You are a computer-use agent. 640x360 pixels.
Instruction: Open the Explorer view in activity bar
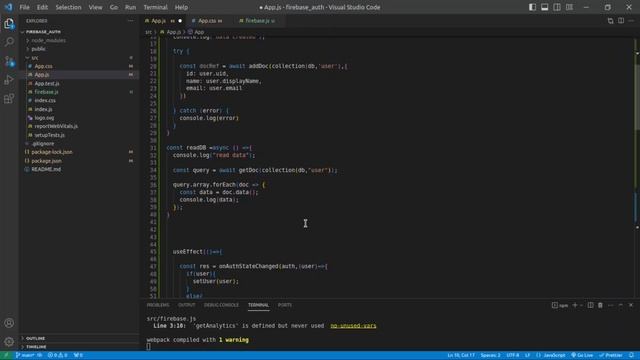click(9, 24)
